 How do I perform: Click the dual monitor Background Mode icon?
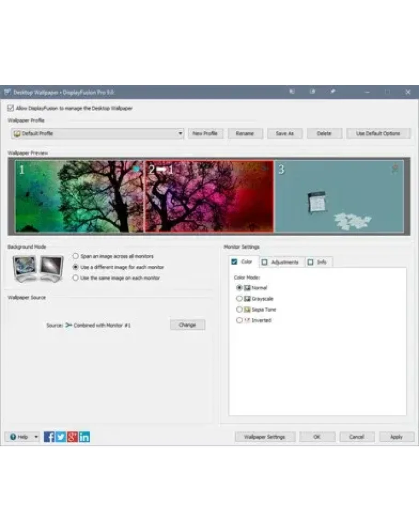[38, 268]
